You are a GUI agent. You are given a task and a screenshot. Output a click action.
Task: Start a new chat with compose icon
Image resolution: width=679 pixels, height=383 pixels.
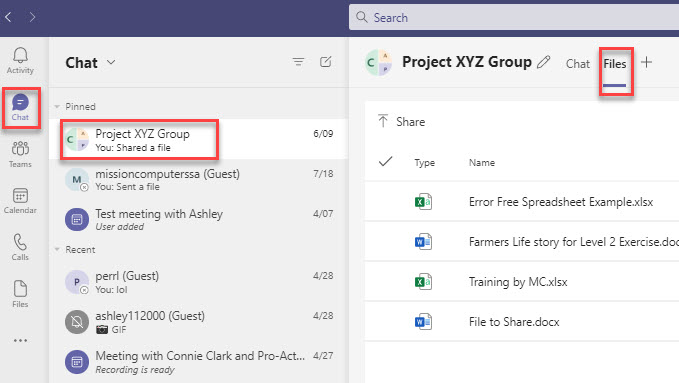coord(326,62)
